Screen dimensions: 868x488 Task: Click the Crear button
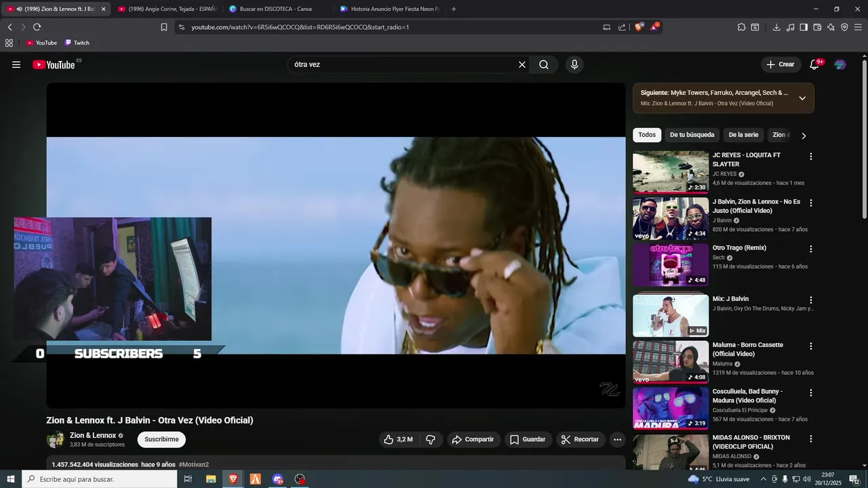tap(781, 64)
